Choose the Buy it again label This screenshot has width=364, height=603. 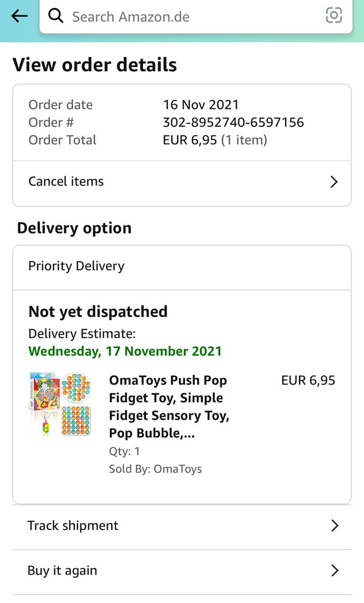(x=62, y=570)
